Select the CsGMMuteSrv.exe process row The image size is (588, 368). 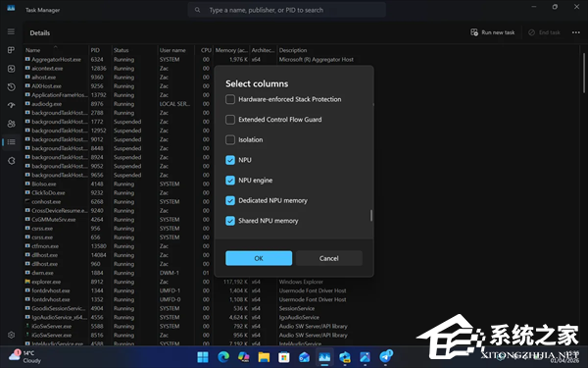click(x=54, y=219)
